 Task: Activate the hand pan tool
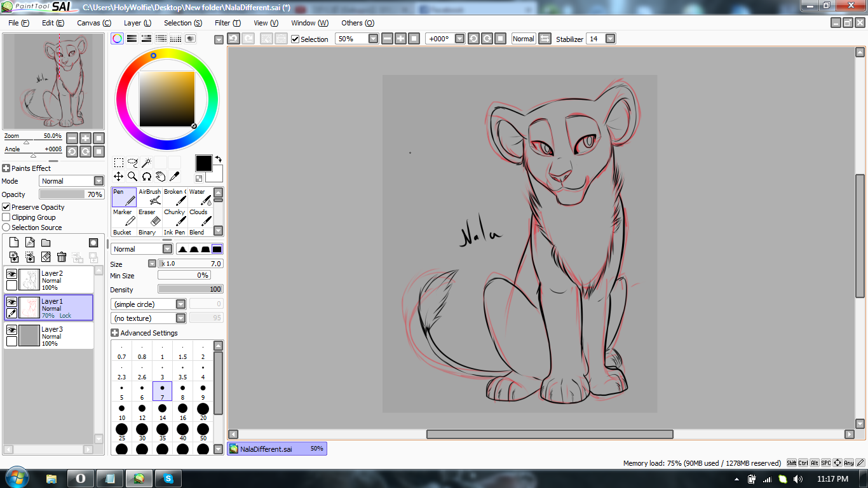pyautogui.click(x=161, y=177)
